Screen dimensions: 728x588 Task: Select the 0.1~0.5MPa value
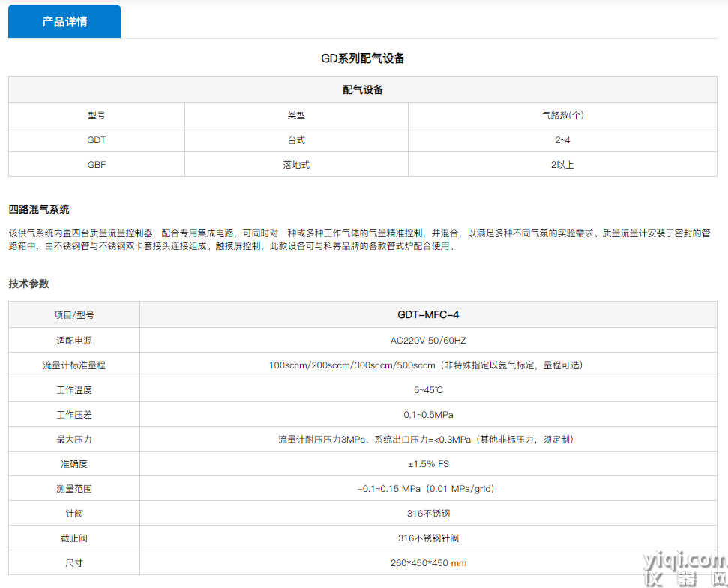(x=428, y=414)
